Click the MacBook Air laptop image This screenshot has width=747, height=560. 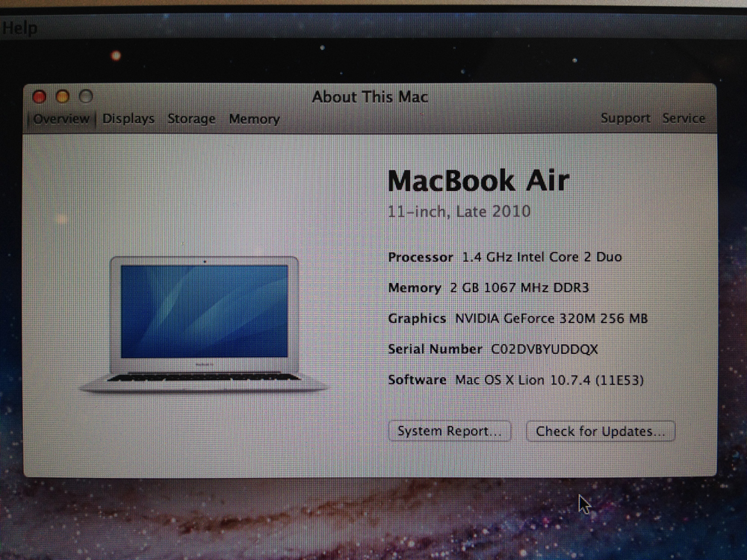coord(204,323)
